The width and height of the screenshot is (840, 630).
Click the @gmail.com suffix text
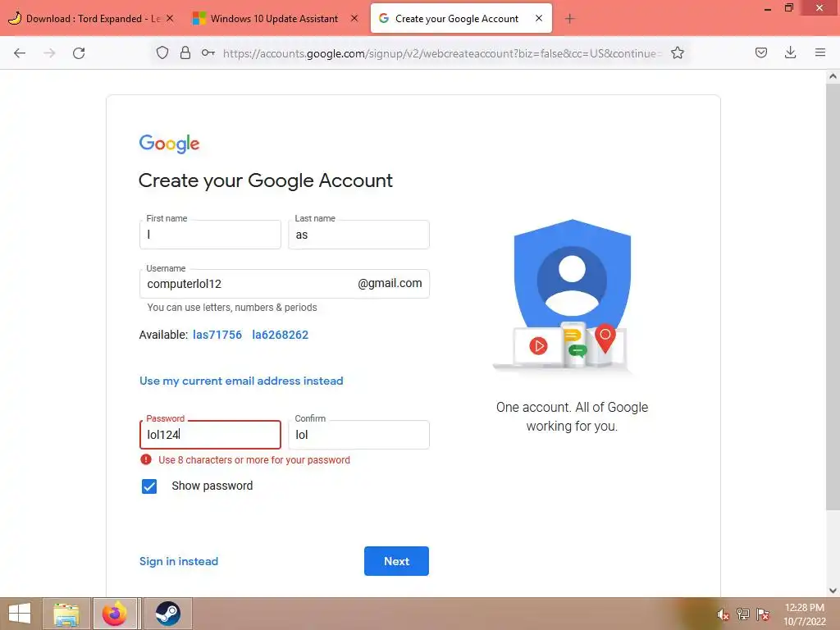[390, 283]
